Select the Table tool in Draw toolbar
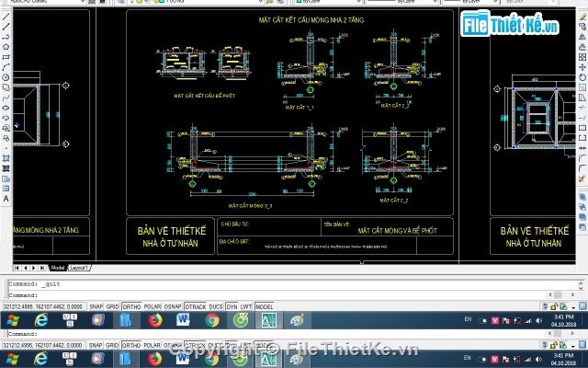Viewport: 588px width, 368px height. 6,189
